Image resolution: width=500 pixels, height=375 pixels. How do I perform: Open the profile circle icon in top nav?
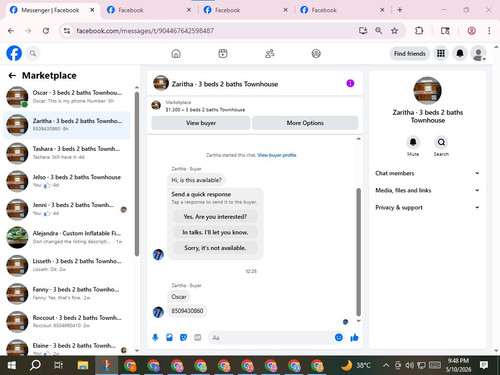pyautogui.click(x=316, y=53)
